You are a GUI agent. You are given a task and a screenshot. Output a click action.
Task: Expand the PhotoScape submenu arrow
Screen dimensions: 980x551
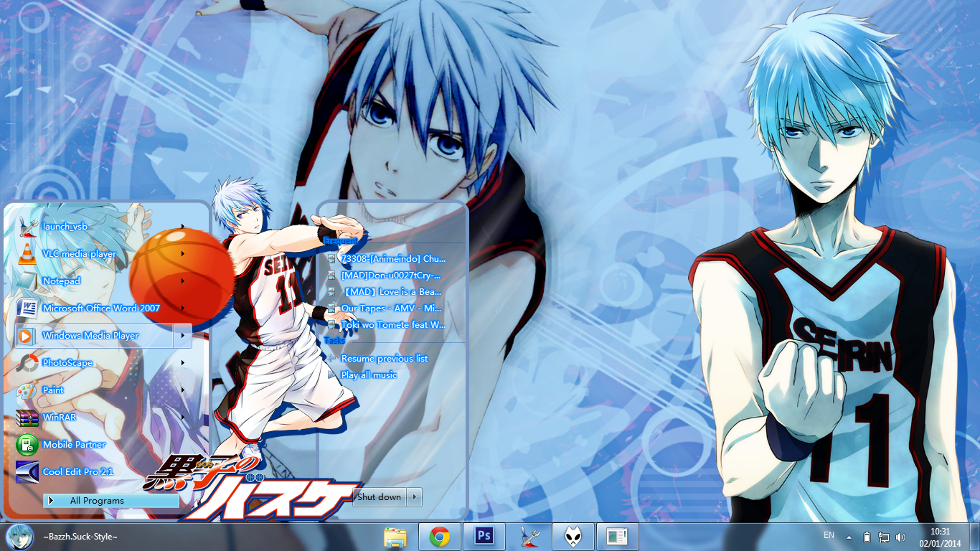click(x=183, y=363)
